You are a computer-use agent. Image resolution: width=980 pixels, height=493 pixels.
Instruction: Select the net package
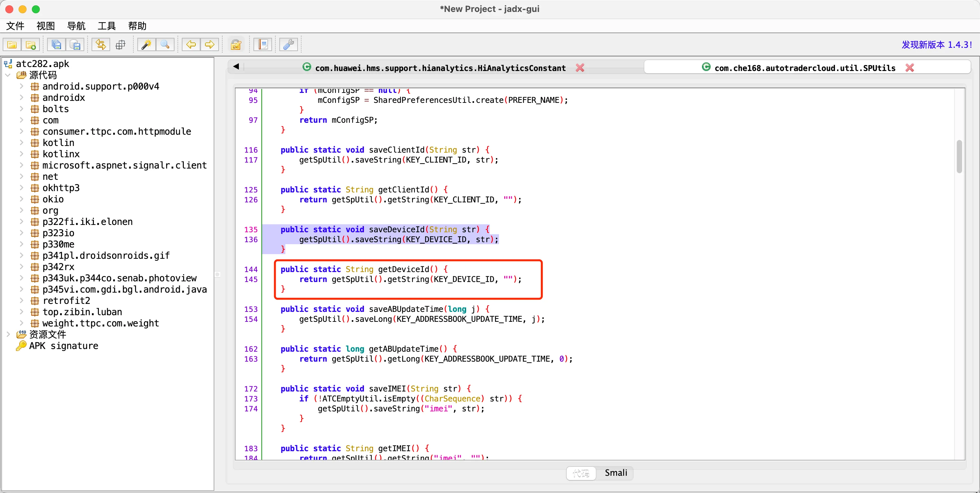click(x=50, y=176)
